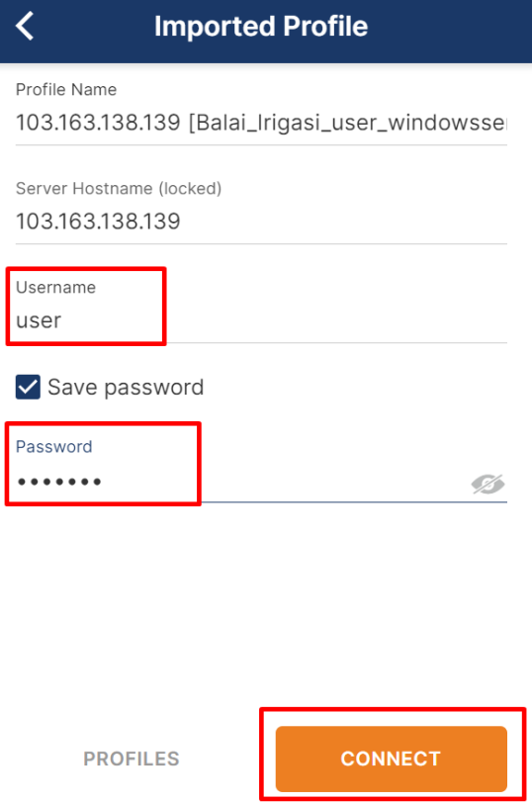This screenshot has height=804, width=532.
Task: Tap the orange CONNECT button
Action: [391, 759]
